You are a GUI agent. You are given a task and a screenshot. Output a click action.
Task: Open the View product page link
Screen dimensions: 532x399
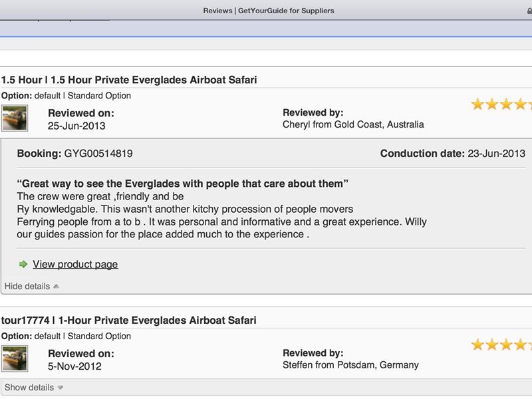(x=75, y=265)
